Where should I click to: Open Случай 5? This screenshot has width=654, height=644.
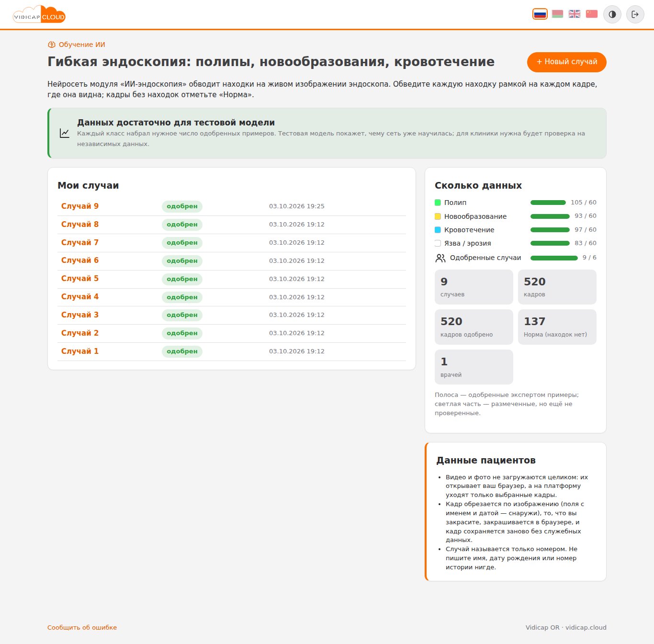[80, 279]
